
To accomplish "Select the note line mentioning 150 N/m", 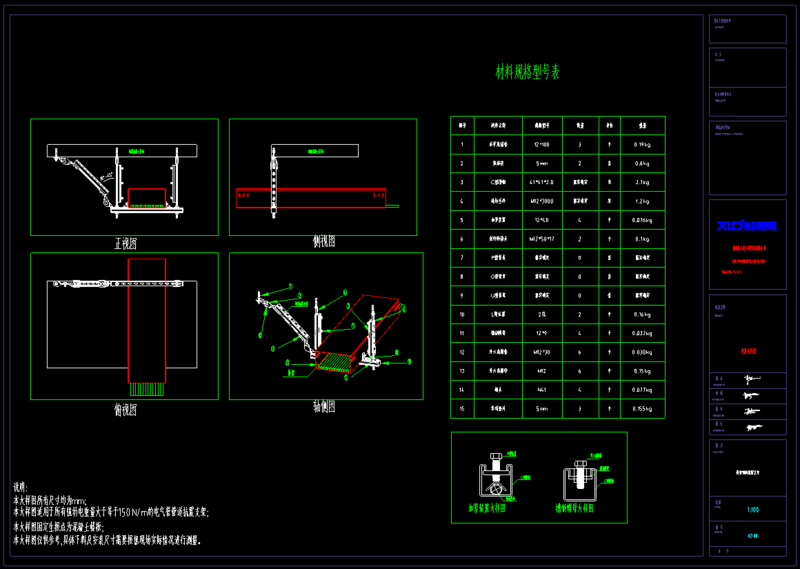I will (110, 511).
